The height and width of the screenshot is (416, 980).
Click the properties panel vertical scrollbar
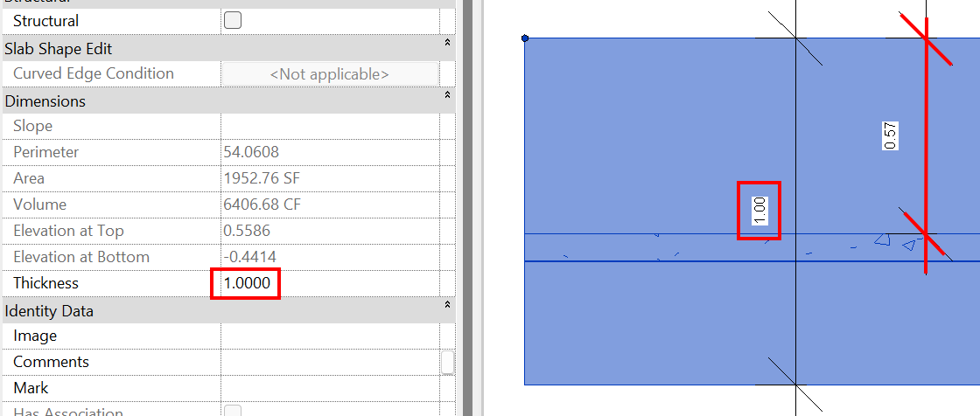[x=465, y=208]
